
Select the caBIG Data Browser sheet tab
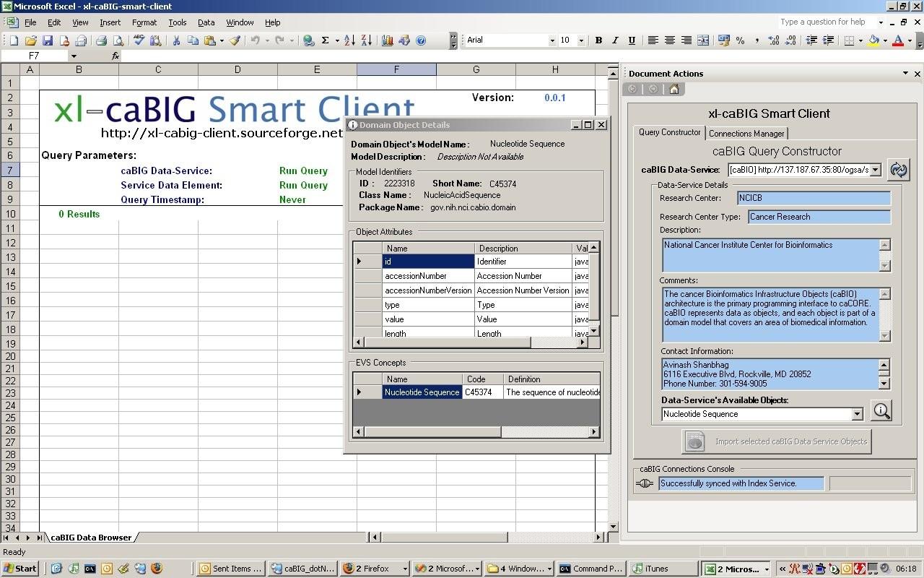(91, 538)
